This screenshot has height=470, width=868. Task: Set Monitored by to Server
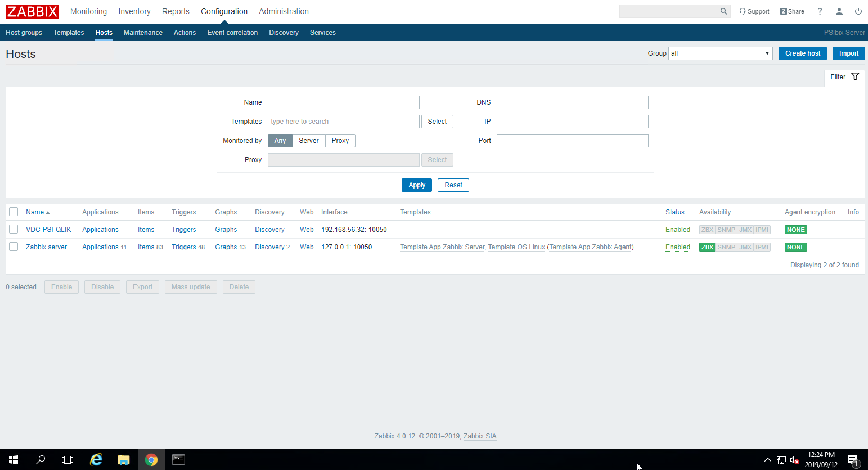tap(309, 141)
